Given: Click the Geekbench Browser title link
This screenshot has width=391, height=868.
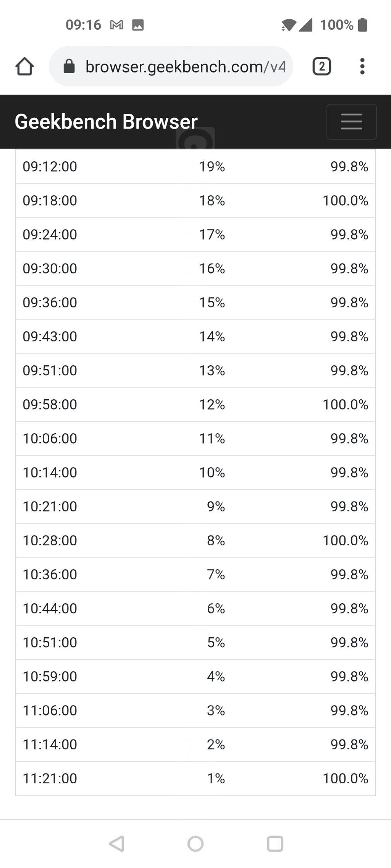Looking at the screenshot, I should [106, 122].
